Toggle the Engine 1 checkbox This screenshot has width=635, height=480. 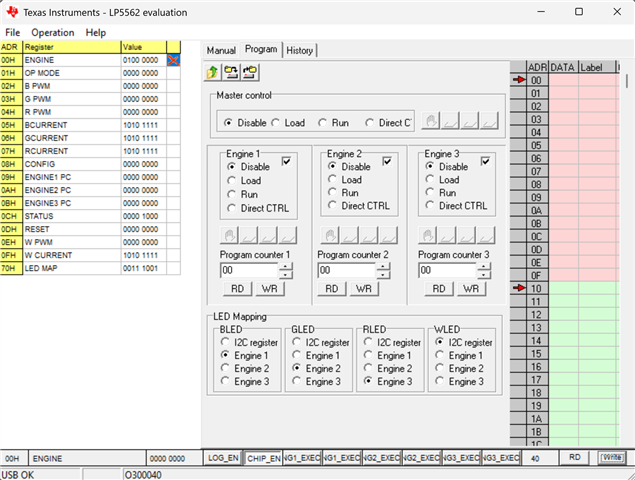(286, 161)
